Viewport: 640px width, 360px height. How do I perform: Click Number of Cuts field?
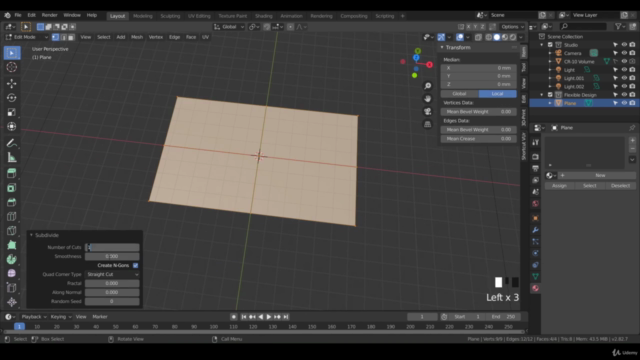(112, 247)
